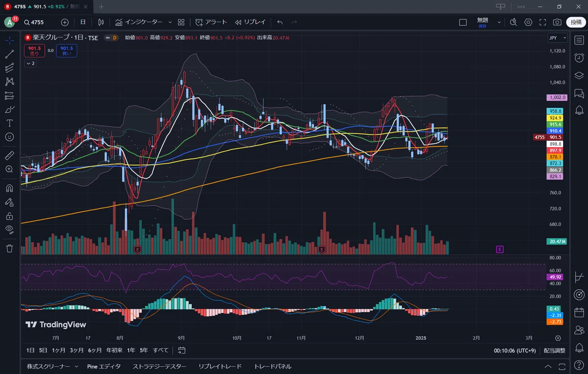
Task: Activate the zoom in tool
Action: [x=9, y=169]
